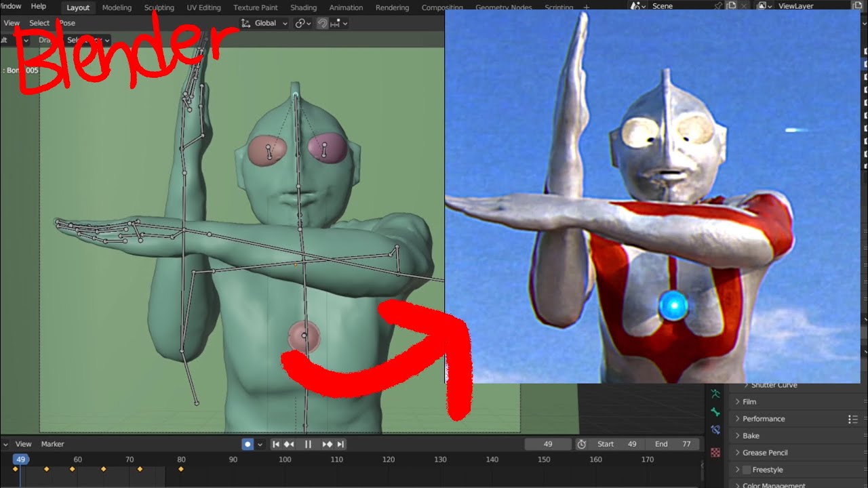868x488 pixels.
Task: Select the keyframe diamond at frame 80
Action: 180,469
